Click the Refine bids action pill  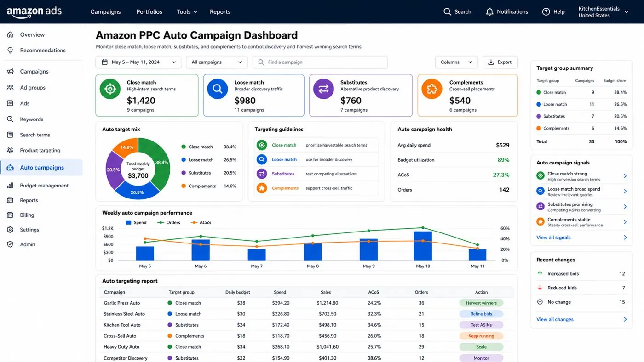tap(481, 314)
